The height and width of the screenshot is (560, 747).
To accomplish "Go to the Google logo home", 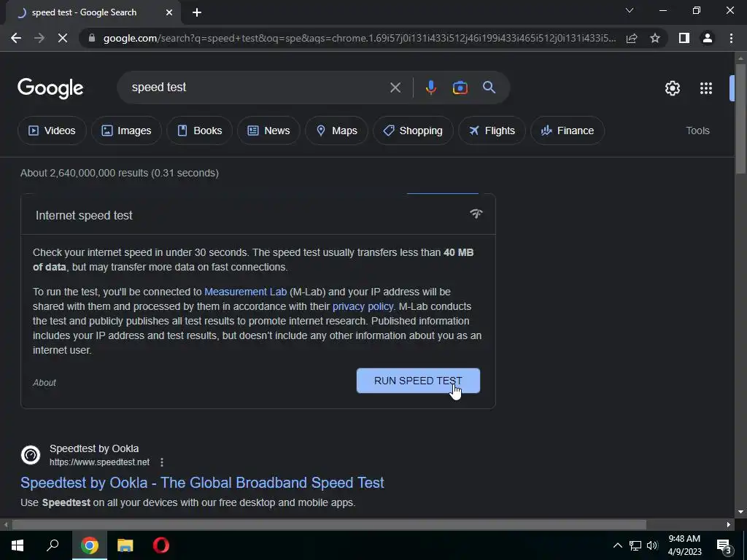I will pyautogui.click(x=50, y=88).
